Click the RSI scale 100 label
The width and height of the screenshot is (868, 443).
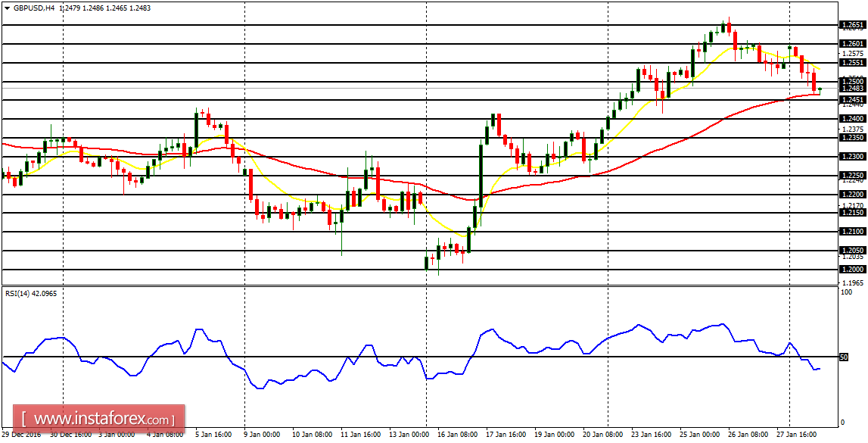(847, 292)
